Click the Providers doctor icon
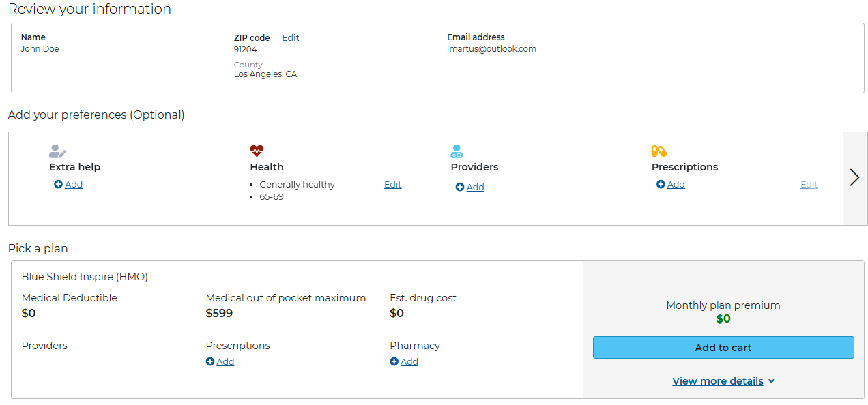Screen dimensions: 868x405 click(x=457, y=151)
